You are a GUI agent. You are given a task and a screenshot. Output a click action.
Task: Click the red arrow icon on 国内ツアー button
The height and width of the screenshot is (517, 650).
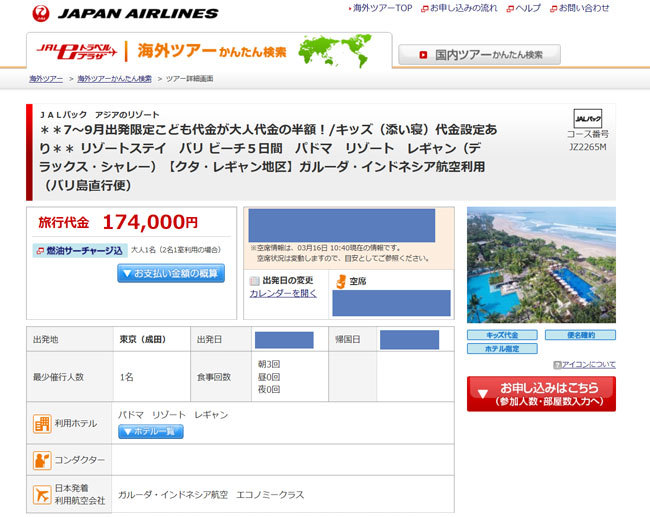coord(423,55)
